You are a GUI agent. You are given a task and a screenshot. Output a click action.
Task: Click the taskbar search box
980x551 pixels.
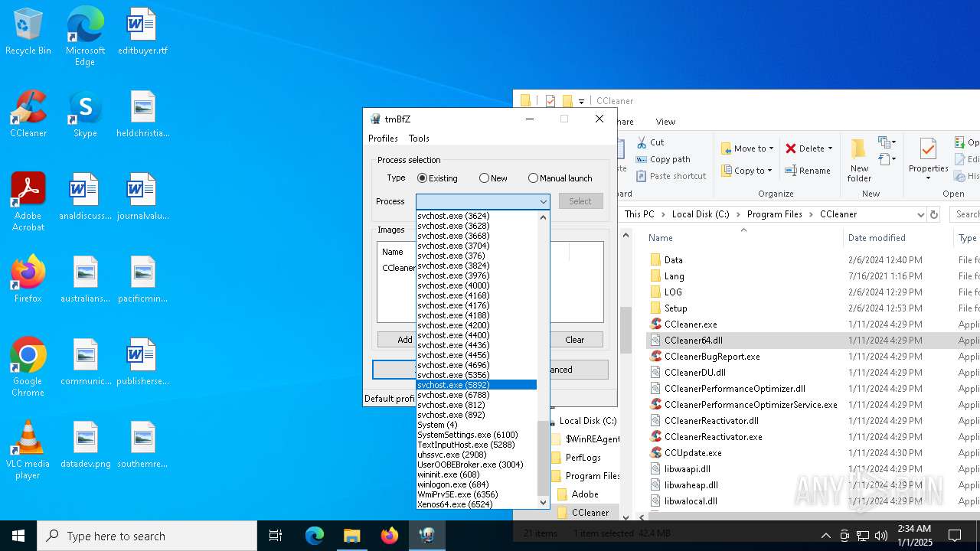click(x=147, y=536)
